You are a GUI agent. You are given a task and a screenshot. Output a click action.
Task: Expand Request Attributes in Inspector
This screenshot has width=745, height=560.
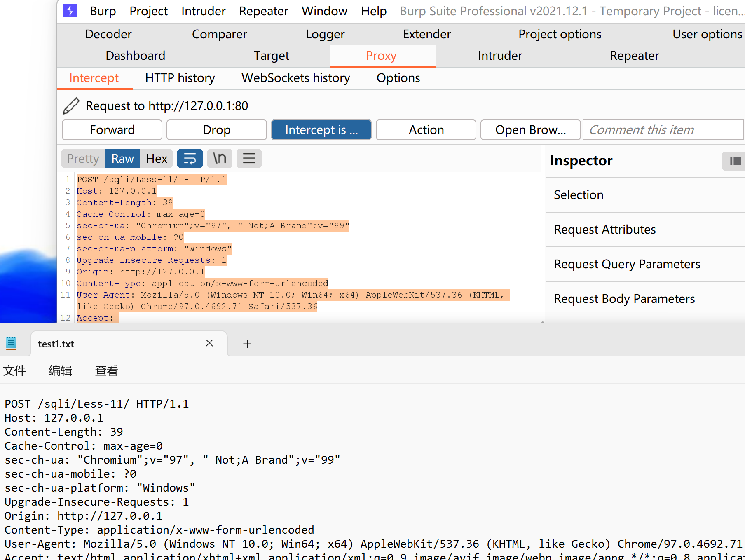pyautogui.click(x=645, y=230)
